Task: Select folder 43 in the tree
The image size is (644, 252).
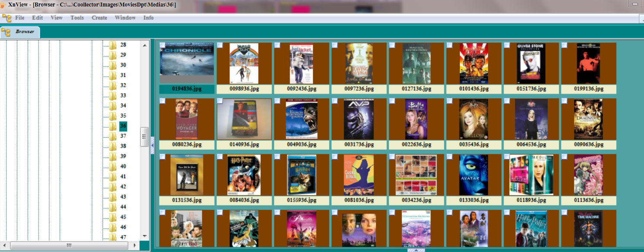Action: (123, 197)
